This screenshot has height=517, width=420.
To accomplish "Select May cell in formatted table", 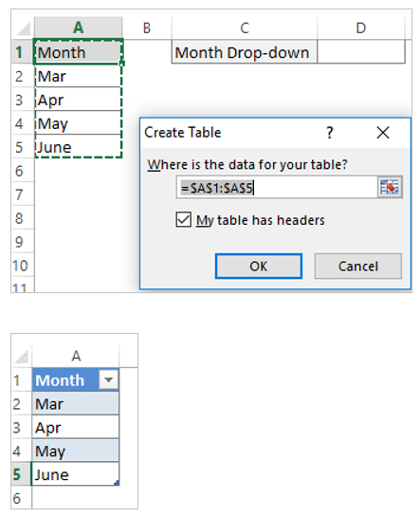I will tap(76, 451).
